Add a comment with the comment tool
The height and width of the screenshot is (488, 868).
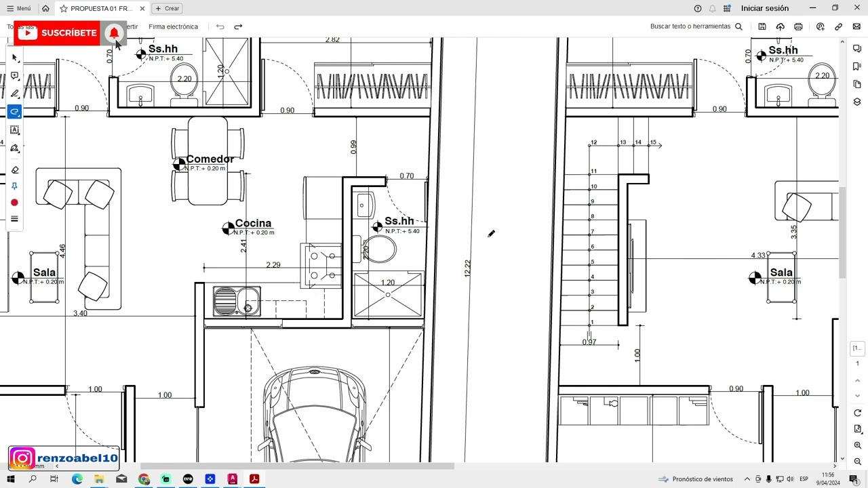click(14, 76)
